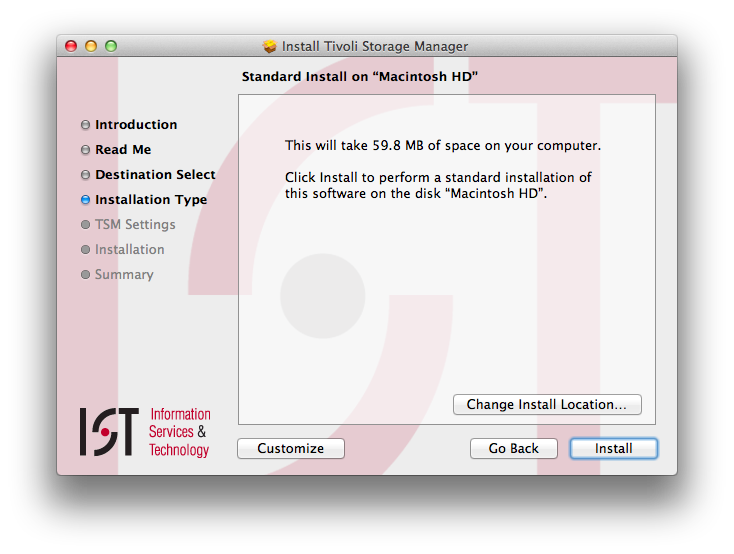734x554 pixels.
Task: Click the "Standard Install on Macintosh HD" heading
Action: pyautogui.click(x=360, y=76)
